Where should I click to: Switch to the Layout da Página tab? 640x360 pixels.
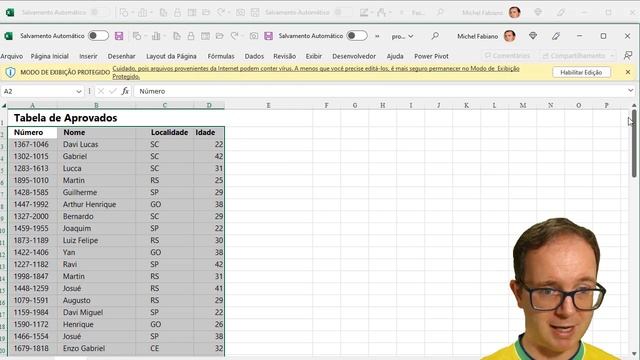coord(171,56)
